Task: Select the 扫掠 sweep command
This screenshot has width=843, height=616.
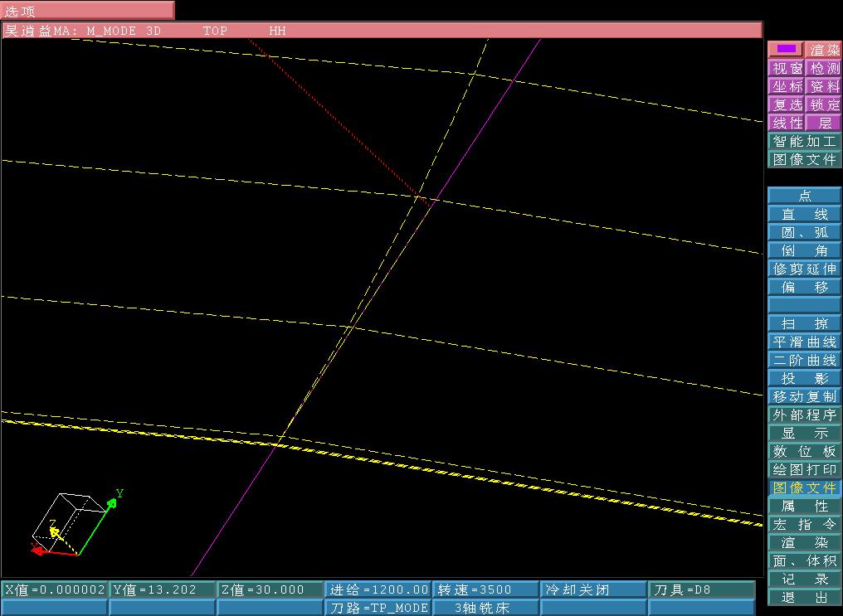Action: (805, 323)
